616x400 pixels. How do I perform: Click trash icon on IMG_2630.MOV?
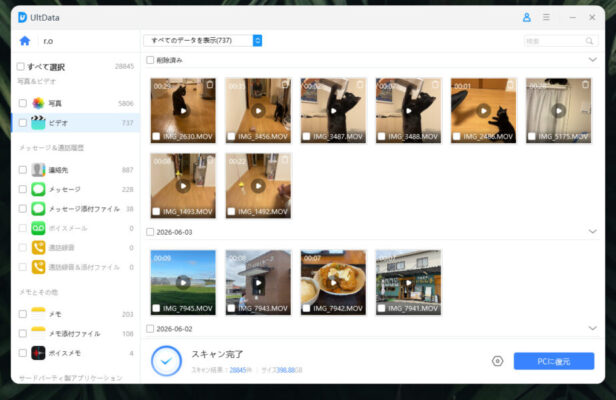[x=210, y=84]
